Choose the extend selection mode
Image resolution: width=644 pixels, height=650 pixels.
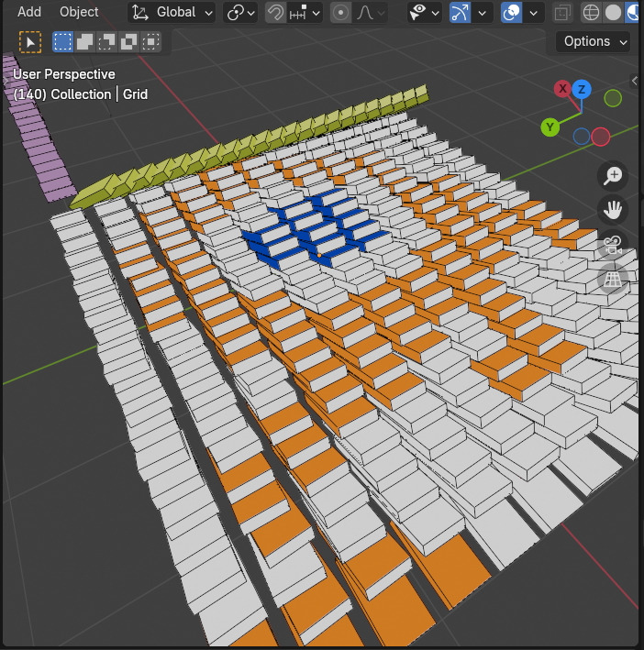(x=84, y=42)
